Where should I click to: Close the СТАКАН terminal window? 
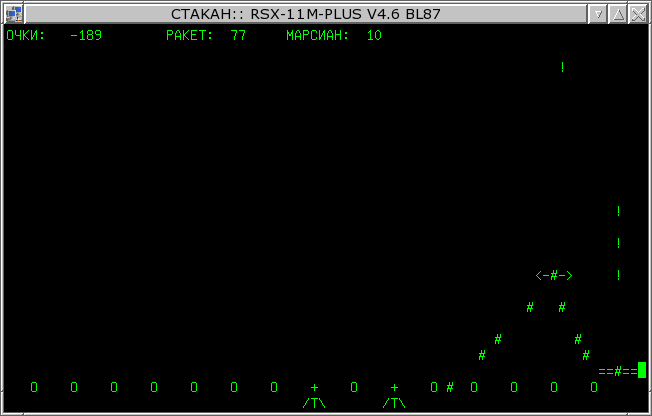638,15
